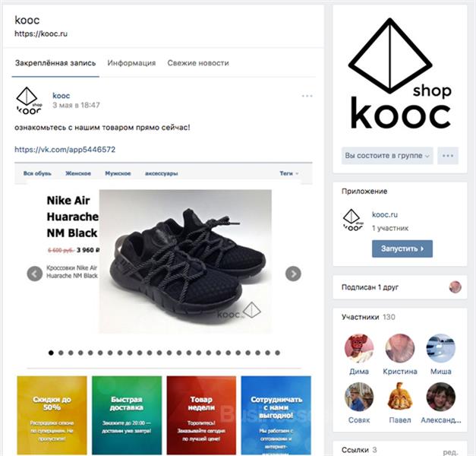Open the Теги dropdown in shop menu
Screen dimensions: 476x456
click(x=288, y=173)
